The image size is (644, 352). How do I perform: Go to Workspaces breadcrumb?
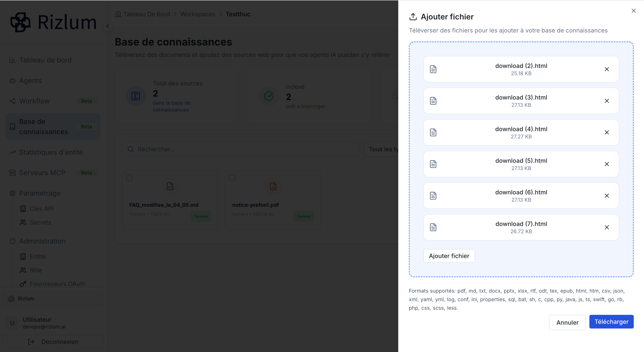point(198,14)
